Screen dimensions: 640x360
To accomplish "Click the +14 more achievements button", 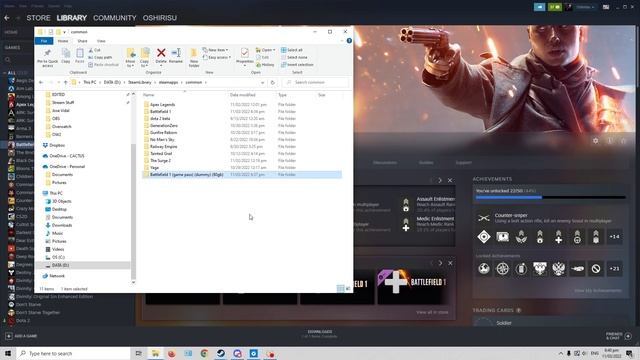I will 614,237.
